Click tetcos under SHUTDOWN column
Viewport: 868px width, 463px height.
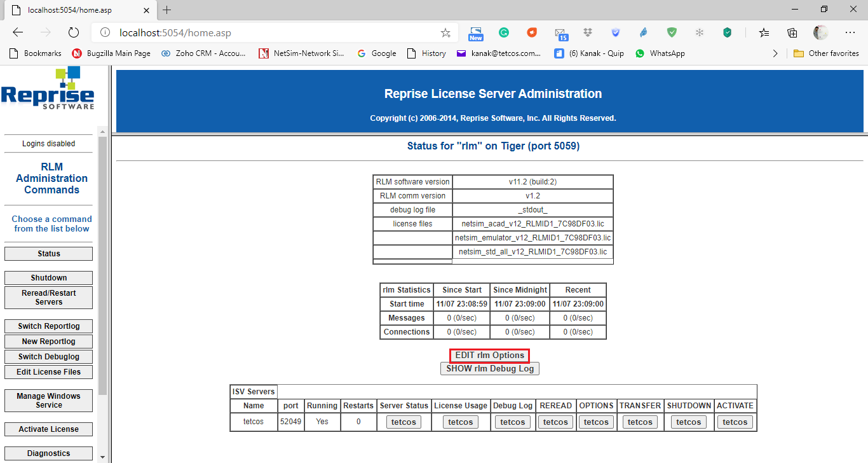(689, 422)
